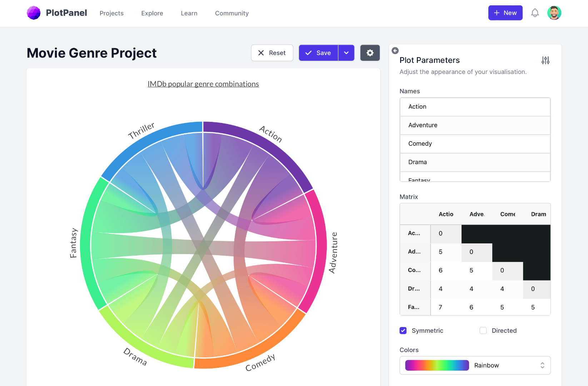Click the X icon inside the Reset button
Screen dimensions: 588x386
(x=261, y=53)
